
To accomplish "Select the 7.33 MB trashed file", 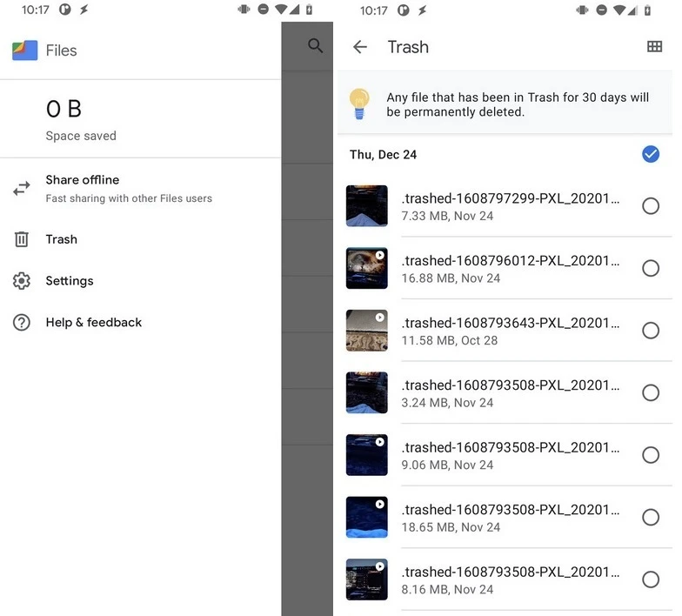I will [650, 206].
